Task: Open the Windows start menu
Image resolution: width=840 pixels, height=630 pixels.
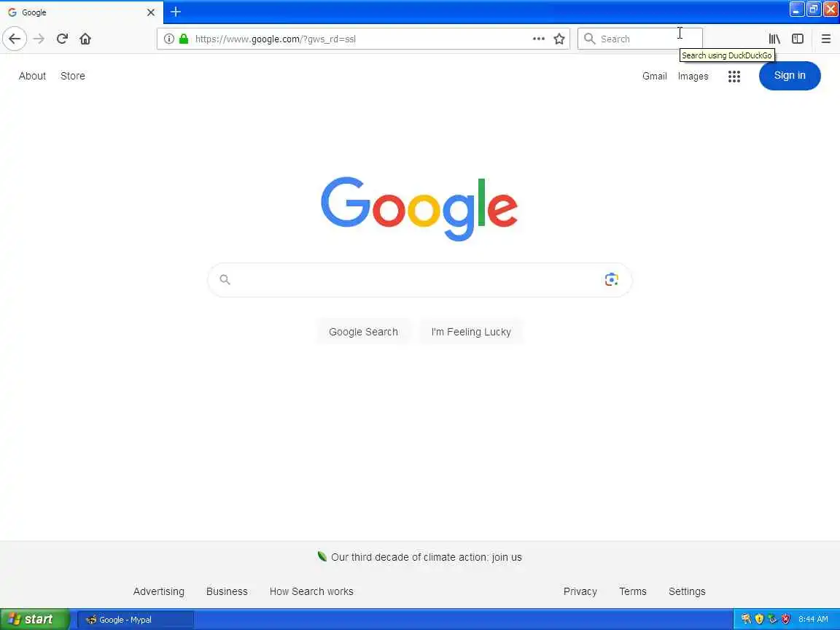Action: (x=34, y=619)
